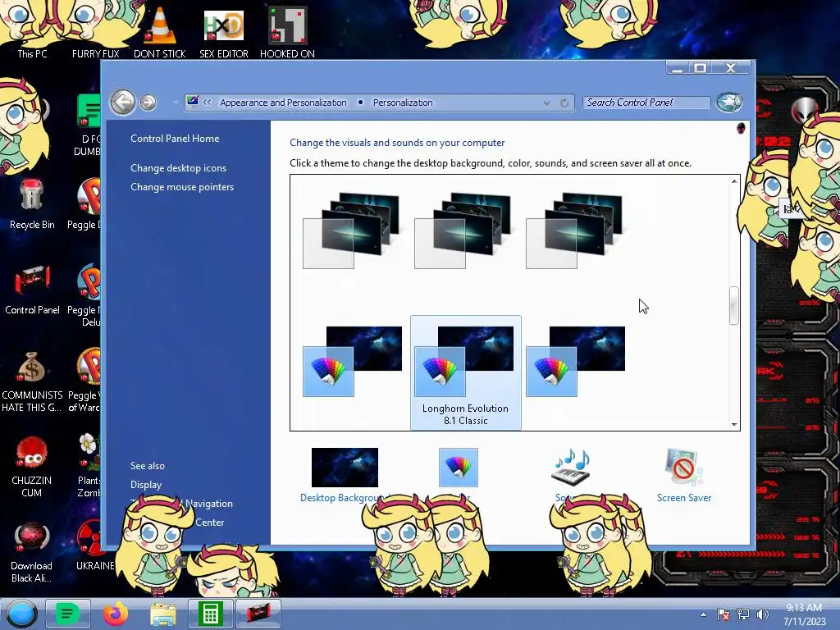The image size is (840, 630).
Task: Open the window Color settings icon
Action: (x=458, y=468)
